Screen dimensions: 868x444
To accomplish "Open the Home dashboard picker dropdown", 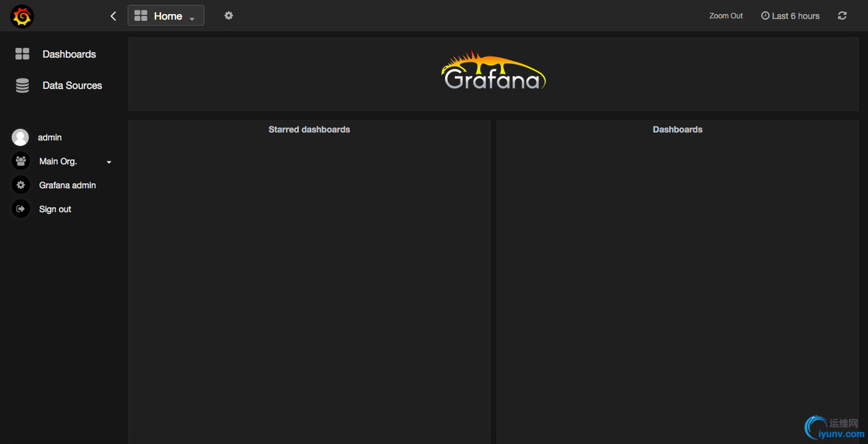I will click(x=166, y=16).
